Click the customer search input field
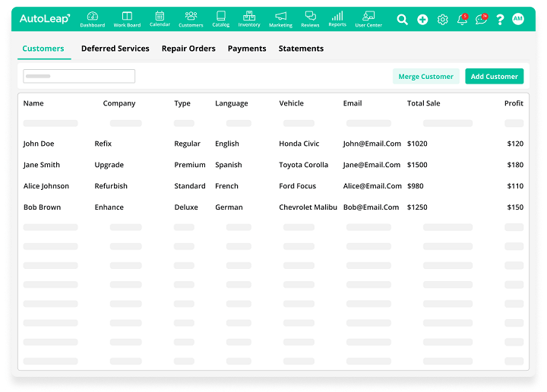 pyautogui.click(x=79, y=76)
